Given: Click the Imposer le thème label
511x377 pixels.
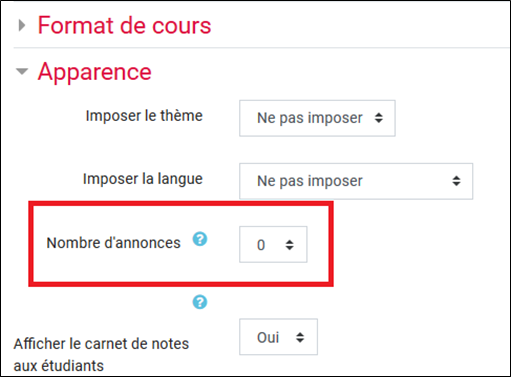Looking at the screenshot, I should click(144, 116).
